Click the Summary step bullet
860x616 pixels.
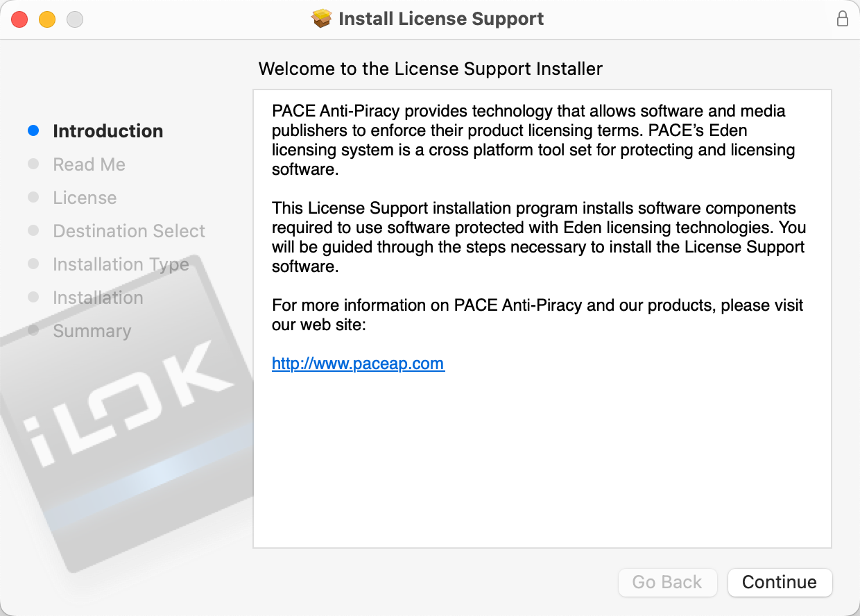point(33,330)
